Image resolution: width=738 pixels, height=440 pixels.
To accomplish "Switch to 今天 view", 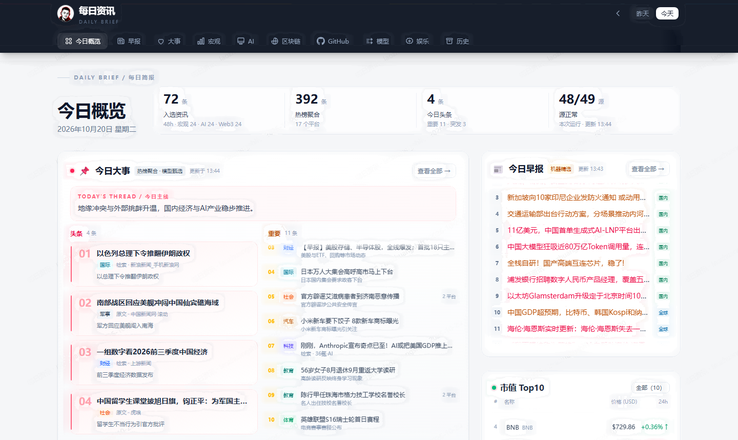I will 667,14.
